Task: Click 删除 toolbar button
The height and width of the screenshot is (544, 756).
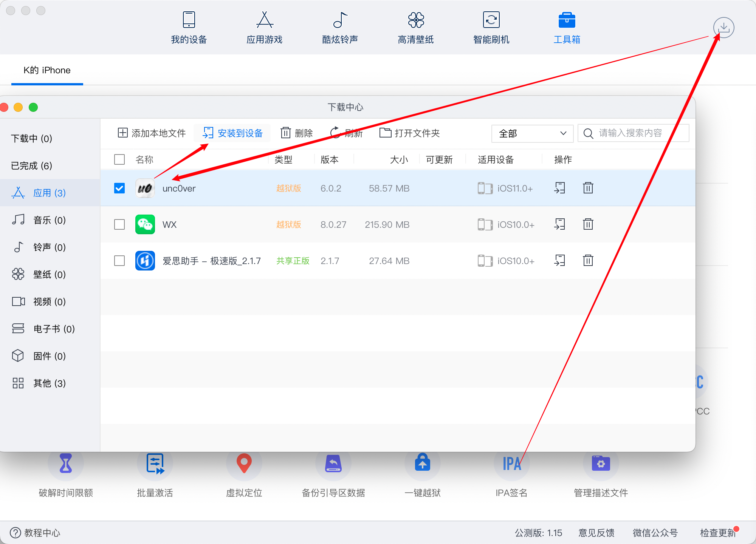Action: (297, 133)
